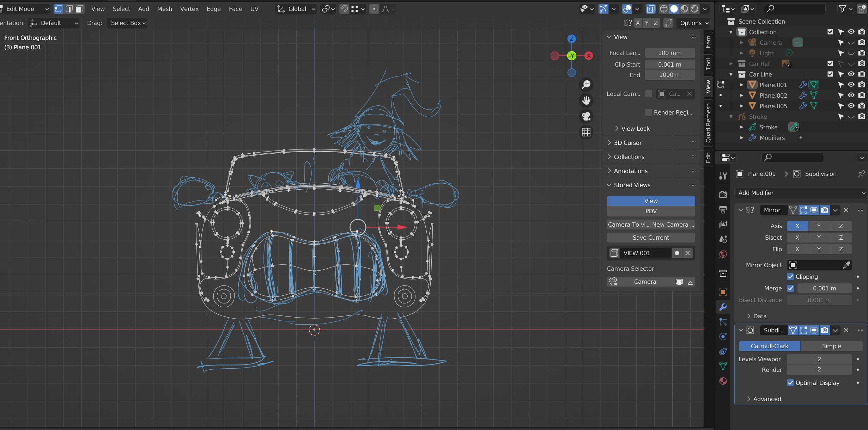Select face select mode icon
This screenshot has width=868, height=430.
coord(80,9)
